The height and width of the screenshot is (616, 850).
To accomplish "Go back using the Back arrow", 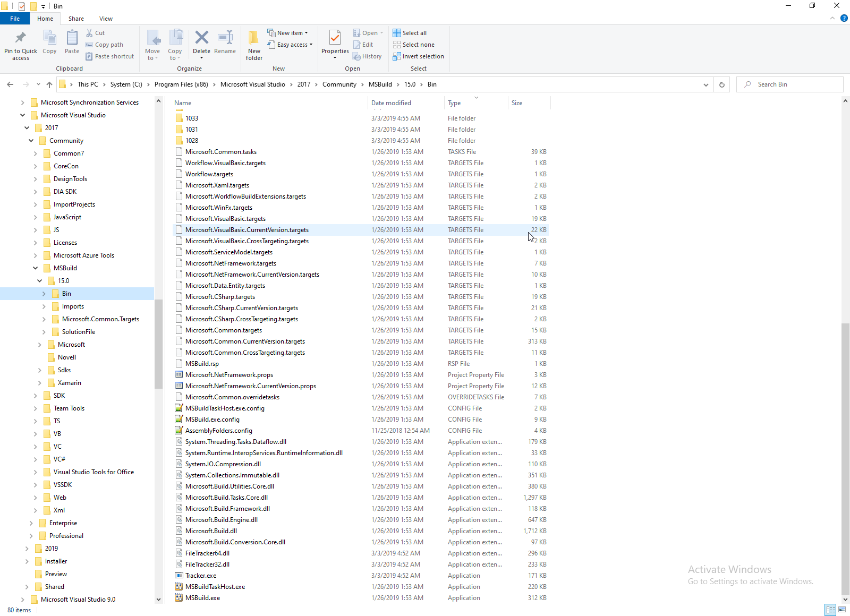I will 10,84.
